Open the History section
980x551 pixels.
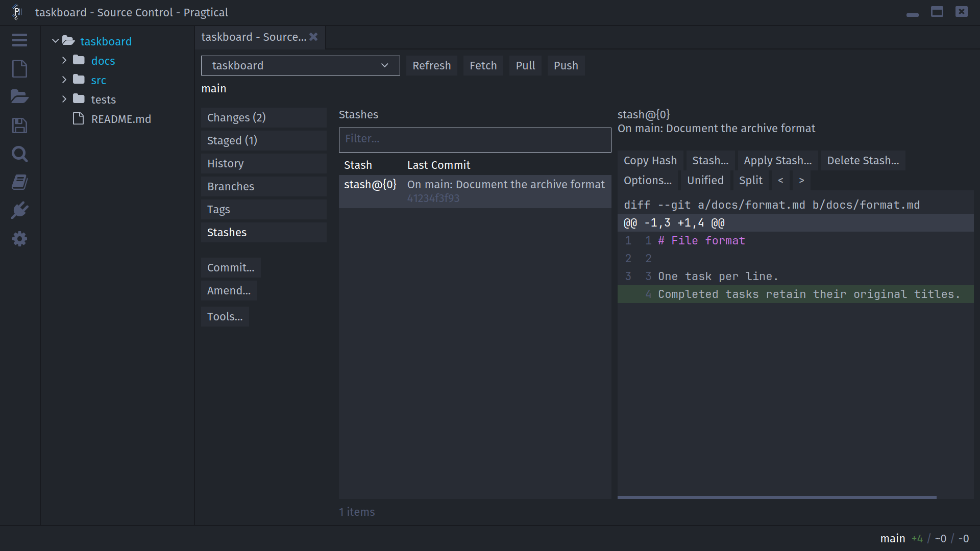pos(263,163)
